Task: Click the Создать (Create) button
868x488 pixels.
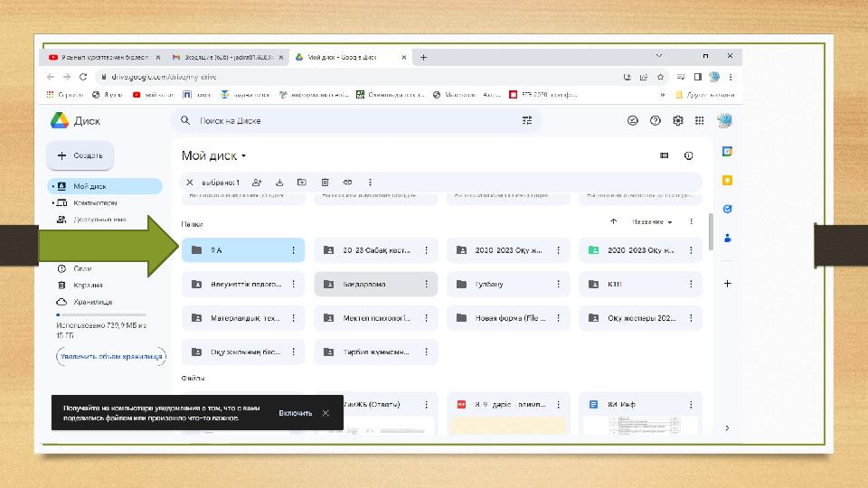Action: pyautogui.click(x=80, y=155)
